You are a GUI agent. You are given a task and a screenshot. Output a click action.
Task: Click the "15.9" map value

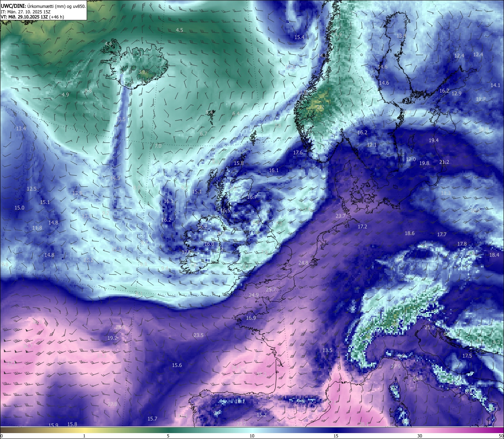tap(54, 425)
